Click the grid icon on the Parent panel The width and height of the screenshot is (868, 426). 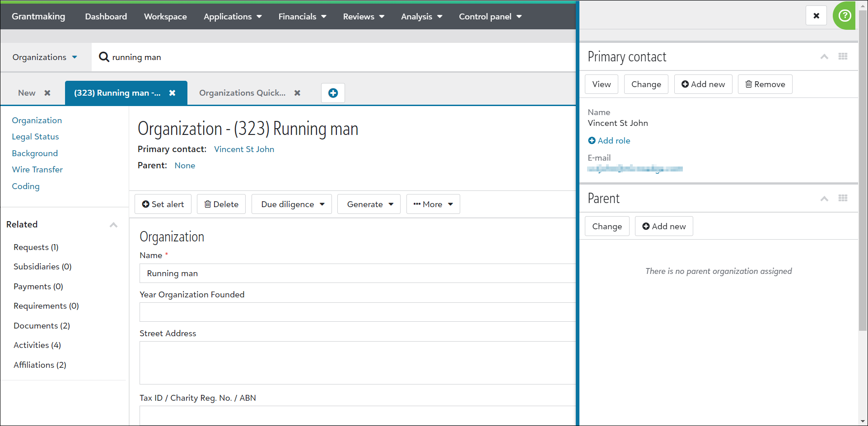(843, 199)
